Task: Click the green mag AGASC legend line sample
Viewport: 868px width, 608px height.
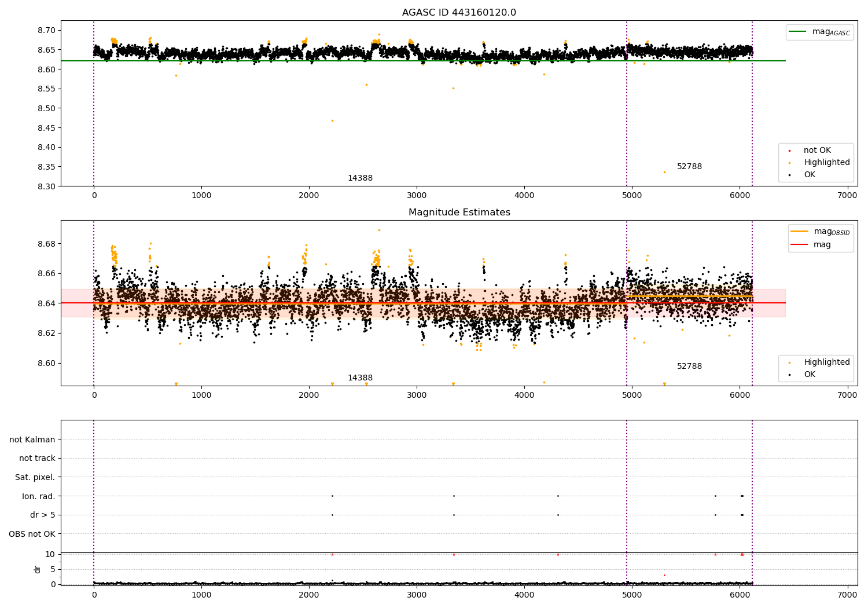Action: click(x=798, y=32)
